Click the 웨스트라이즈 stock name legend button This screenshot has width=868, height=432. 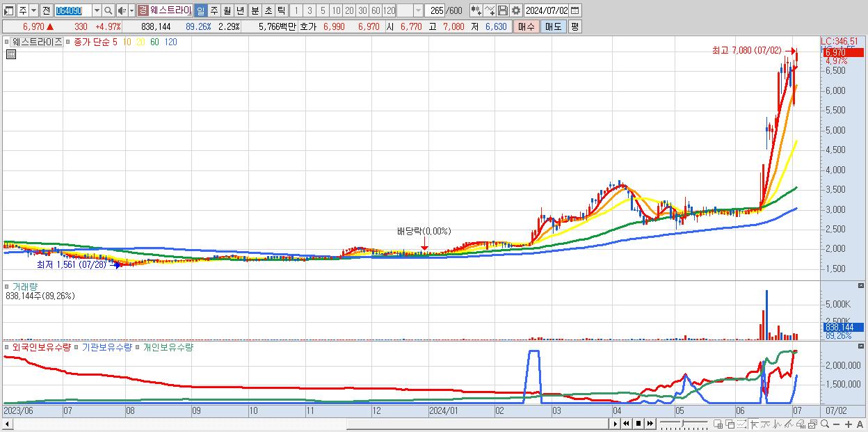pos(38,42)
